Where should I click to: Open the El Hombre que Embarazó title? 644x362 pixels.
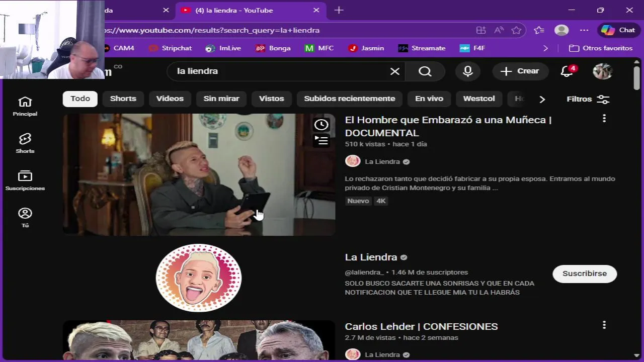[x=448, y=126]
